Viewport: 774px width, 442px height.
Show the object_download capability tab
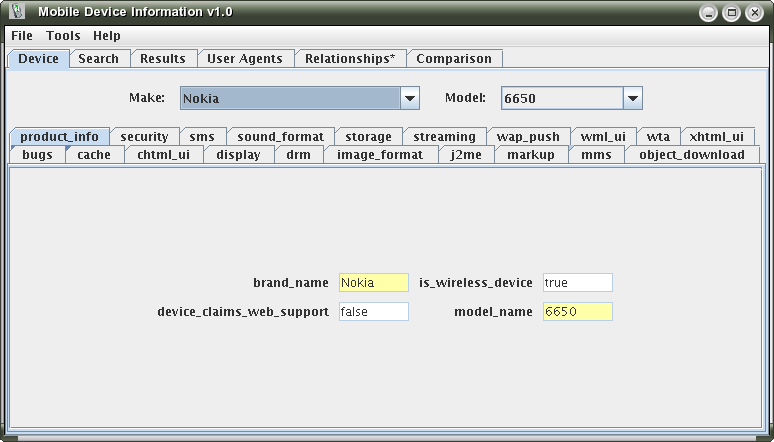point(691,155)
